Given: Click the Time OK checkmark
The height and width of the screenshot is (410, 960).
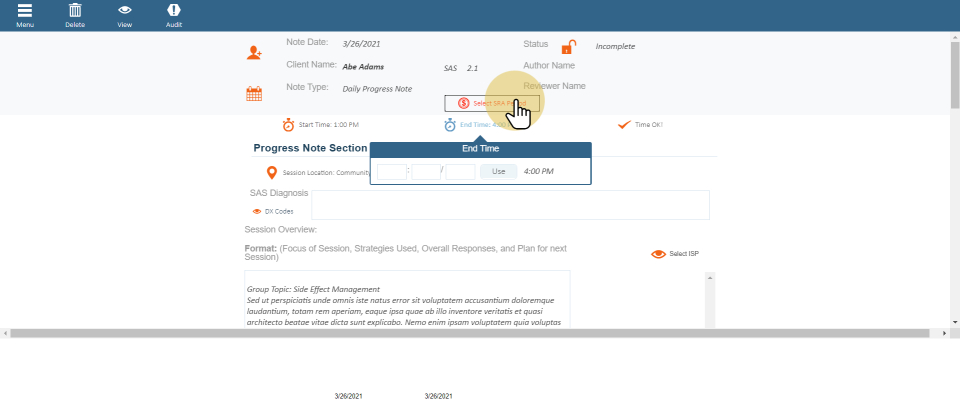Looking at the screenshot, I should (x=624, y=125).
